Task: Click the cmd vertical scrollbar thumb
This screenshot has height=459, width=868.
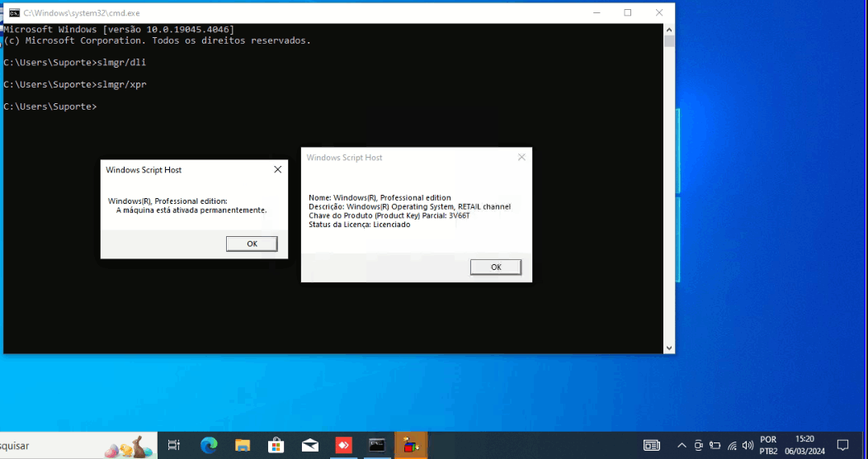Action: tap(668, 41)
